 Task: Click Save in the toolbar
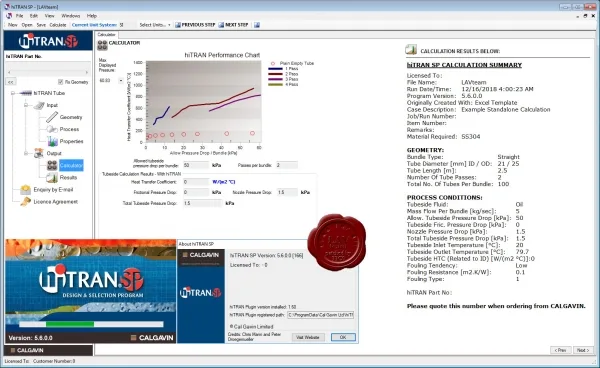(x=41, y=25)
